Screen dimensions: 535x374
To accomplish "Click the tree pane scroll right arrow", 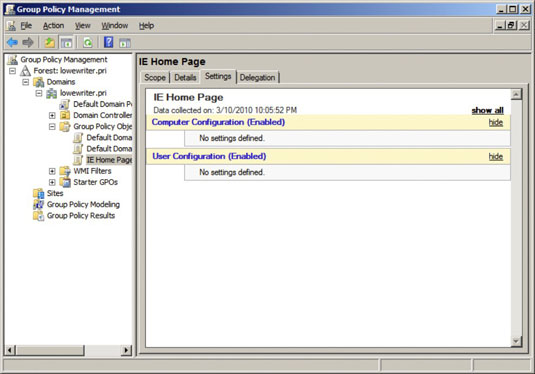I will point(126,350).
